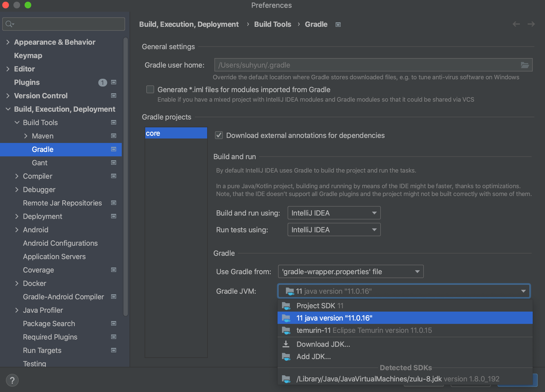The image size is (545, 392).
Task: Expand the Editor section
Action: point(8,69)
